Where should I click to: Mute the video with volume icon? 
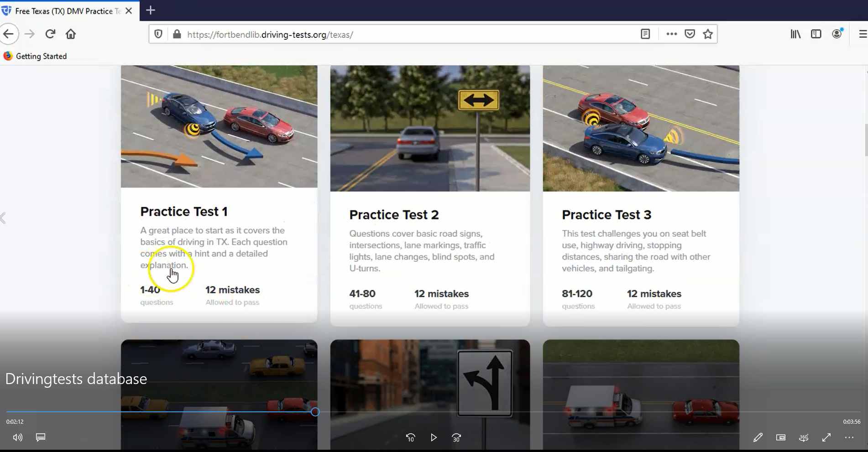pos(18,437)
